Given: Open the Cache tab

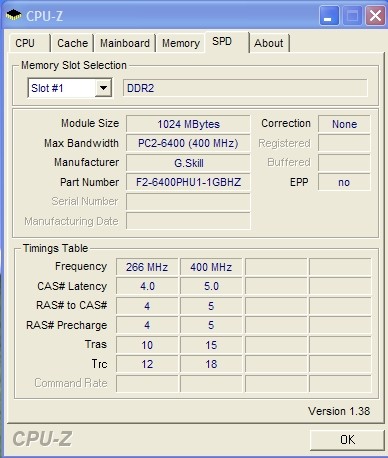Looking at the screenshot, I should tap(72, 43).
